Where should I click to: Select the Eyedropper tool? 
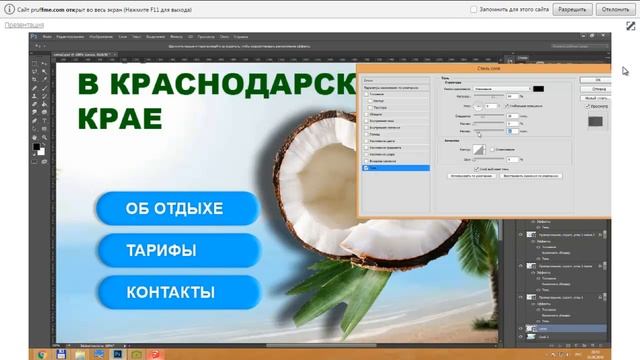click(44, 80)
